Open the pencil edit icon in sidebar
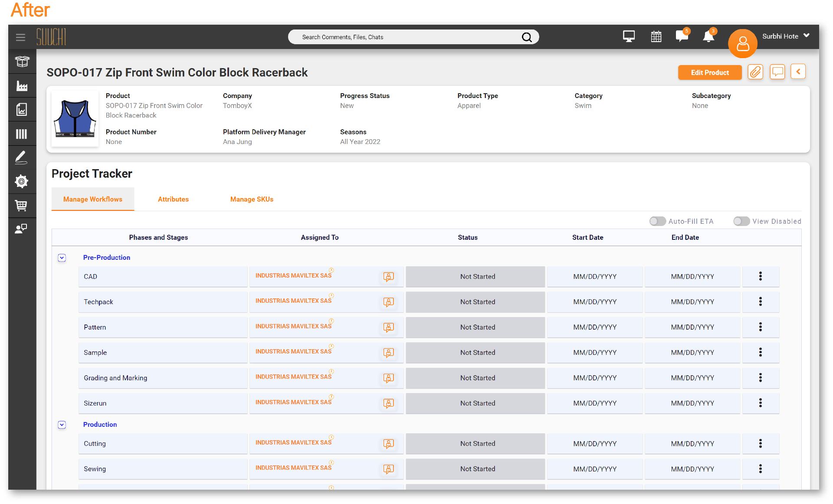The width and height of the screenshot is (833, 504). coord(22,157)
